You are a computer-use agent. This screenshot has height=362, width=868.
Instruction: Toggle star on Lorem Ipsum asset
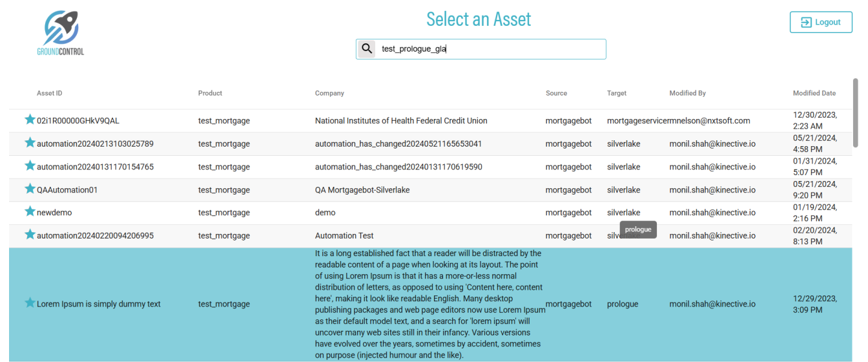click(x=30, y=303)
